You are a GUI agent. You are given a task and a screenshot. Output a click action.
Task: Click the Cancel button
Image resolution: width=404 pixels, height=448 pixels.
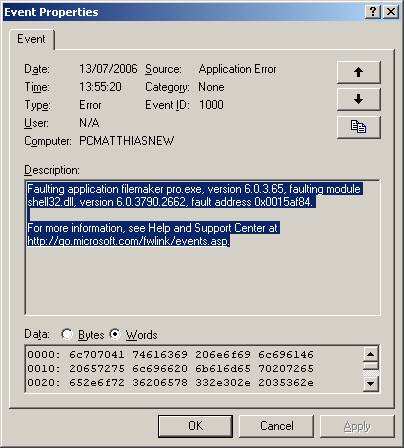coord(276,426)
